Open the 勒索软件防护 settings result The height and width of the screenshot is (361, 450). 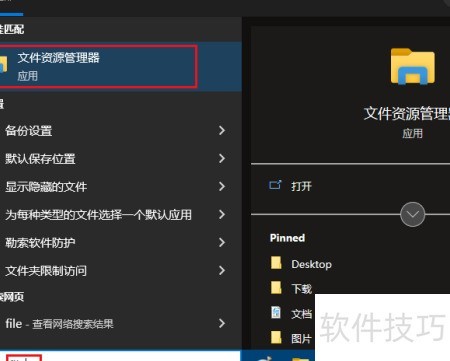tap(40, 243)
